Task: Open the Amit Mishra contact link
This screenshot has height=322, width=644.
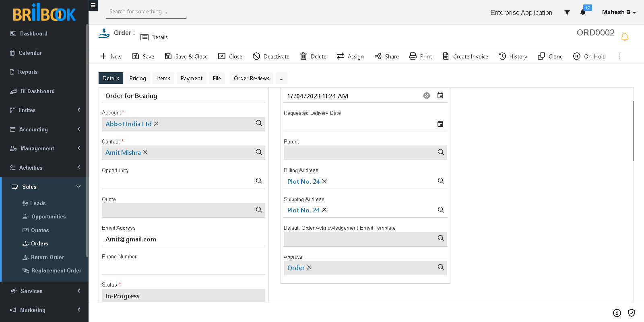Action: (x=123, y=152)
